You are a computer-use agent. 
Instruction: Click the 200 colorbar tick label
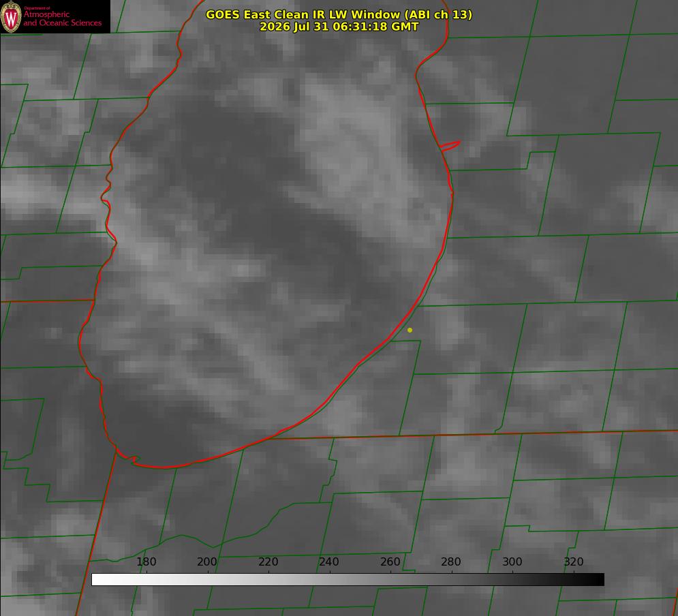tap(207, 561)
